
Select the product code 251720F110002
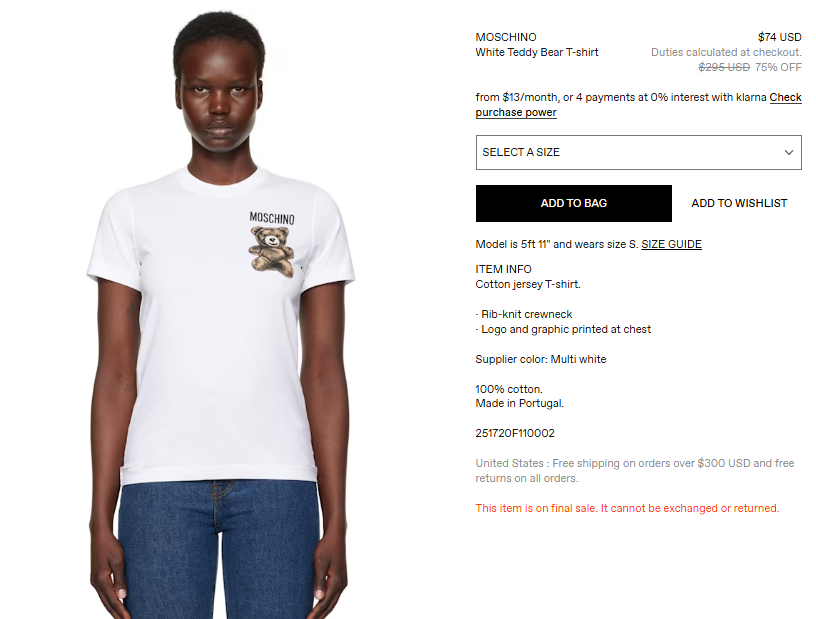[515, 433]
